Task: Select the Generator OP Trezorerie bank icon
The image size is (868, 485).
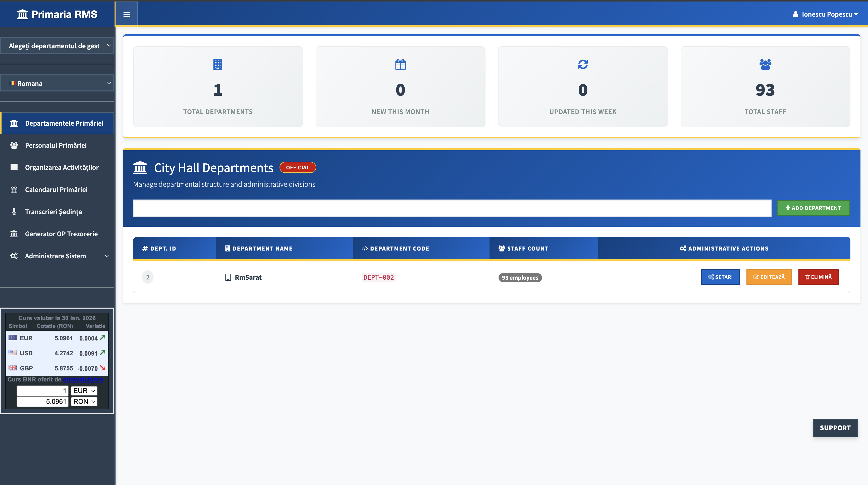Action: click(14, 233)
